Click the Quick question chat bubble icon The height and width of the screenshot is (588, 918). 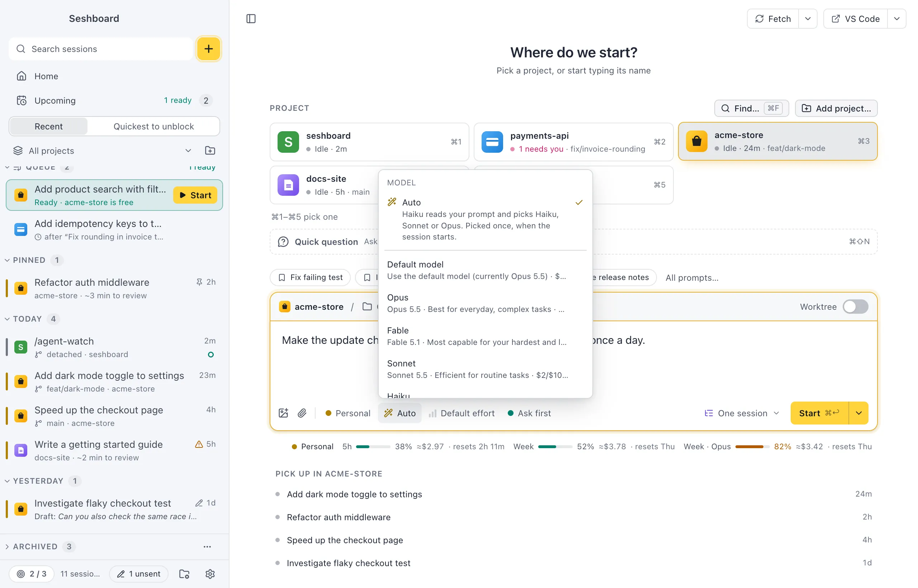point(283,242)
